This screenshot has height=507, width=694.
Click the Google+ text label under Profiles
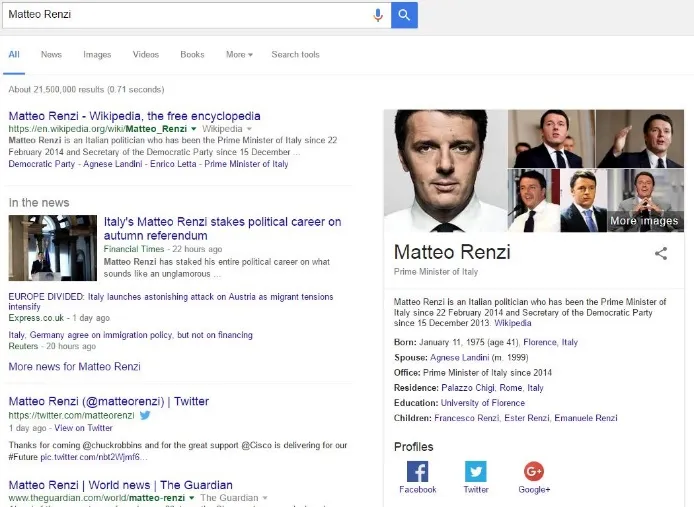pyautogui.click(x=534, y=490)
